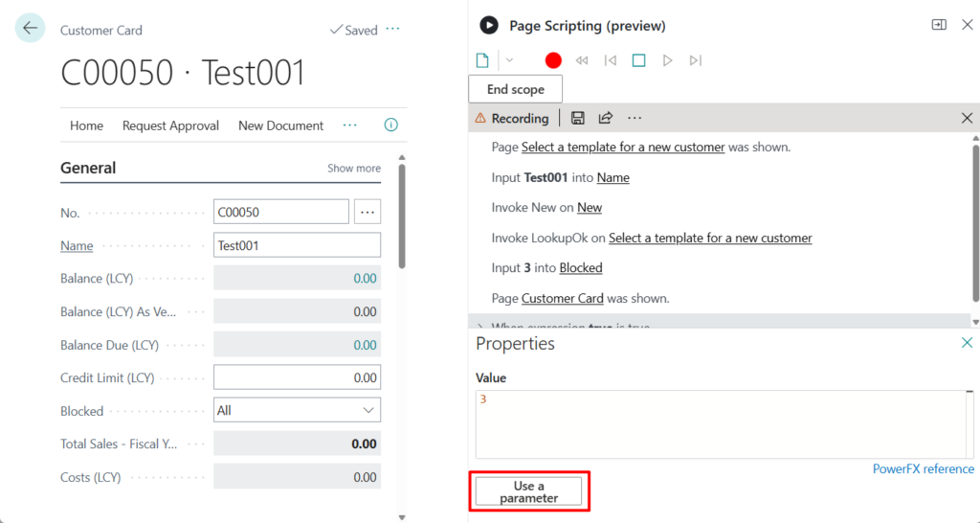The image size is (980, 523).
Task: Open the PowerFX reference link
Action: coord(923,469)
